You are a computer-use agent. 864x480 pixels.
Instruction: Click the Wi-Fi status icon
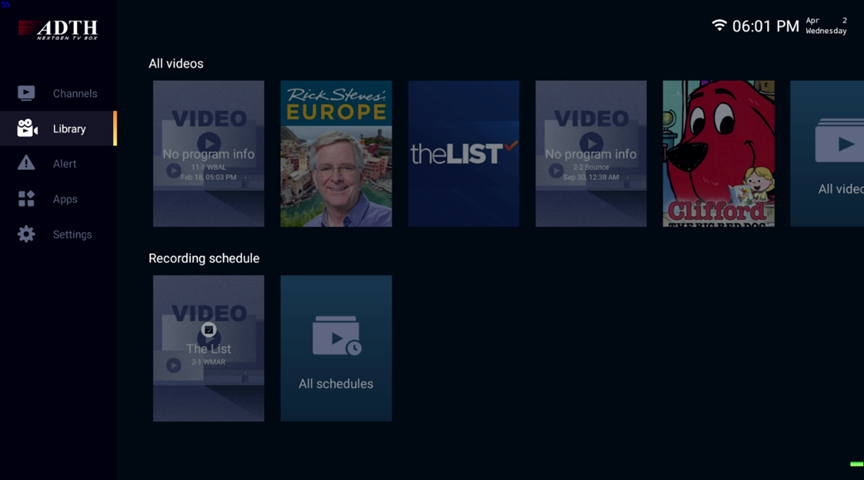(719, 25)
